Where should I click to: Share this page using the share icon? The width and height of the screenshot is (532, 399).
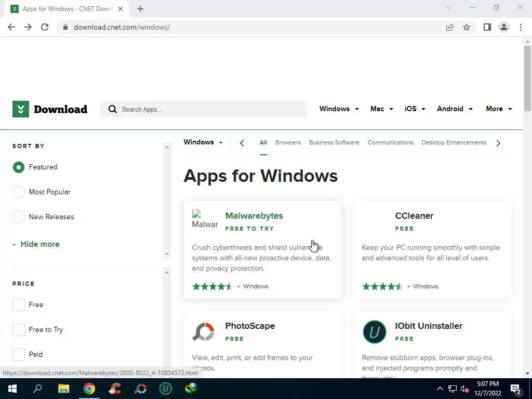click(450, 27)
